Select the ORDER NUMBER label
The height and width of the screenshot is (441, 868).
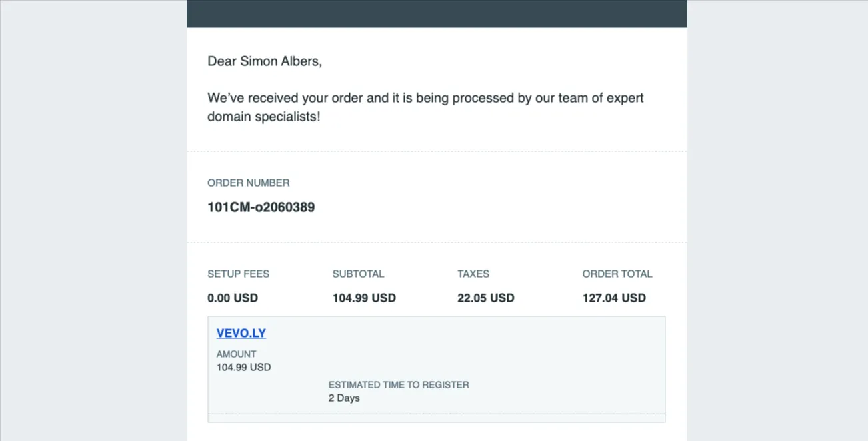click(248, 183)
